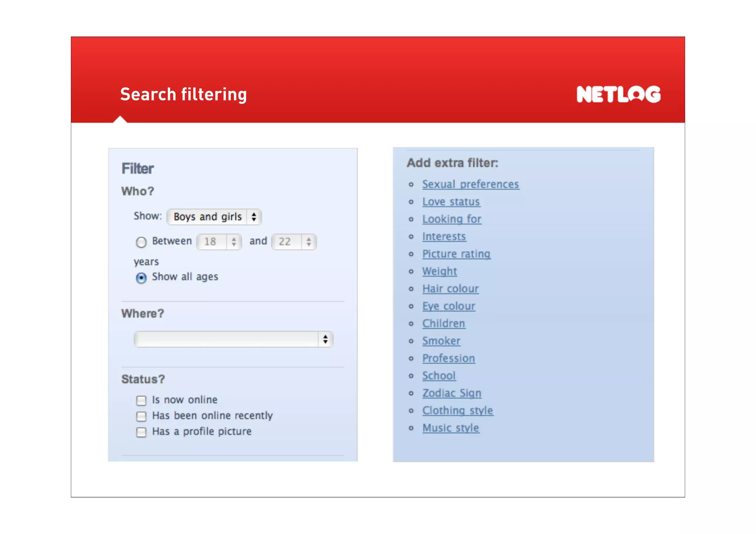Tick Has a profile picture checkbox
756x534 pixels.
(141, 432)
